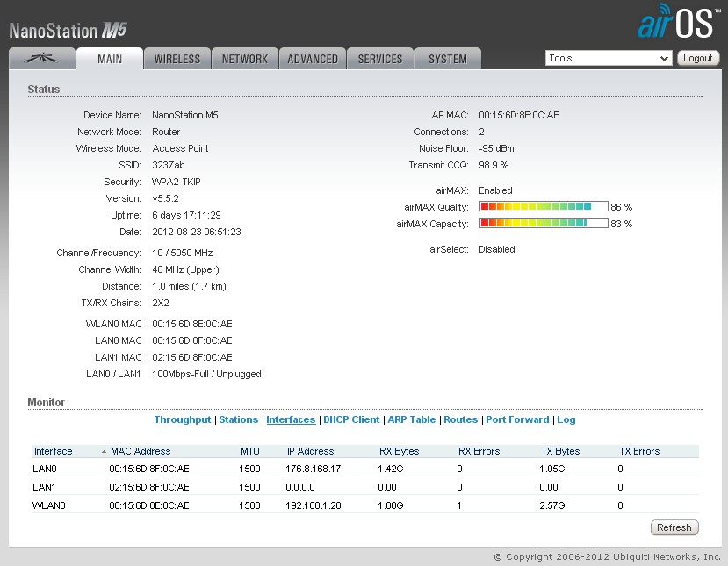This screenshot has width=728, height=566.
Task: Click IP address 0.0.0.0
Action: (300, 487)
